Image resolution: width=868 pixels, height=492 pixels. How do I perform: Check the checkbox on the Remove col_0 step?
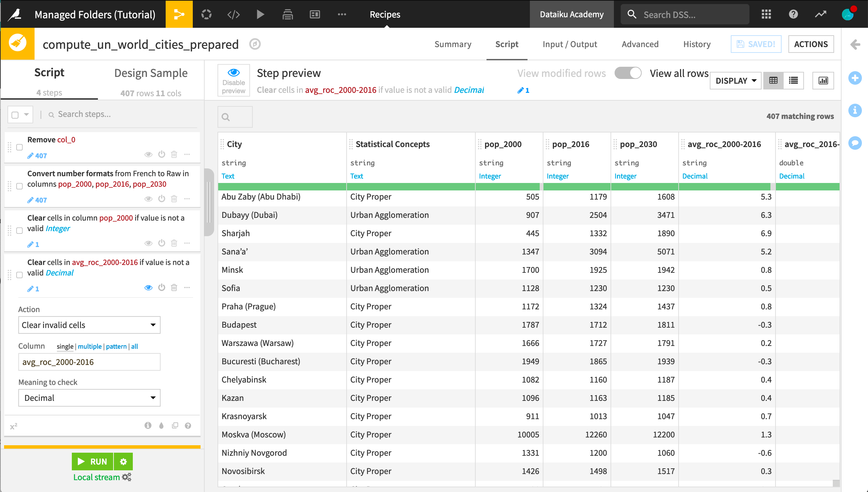coord(19,147)
